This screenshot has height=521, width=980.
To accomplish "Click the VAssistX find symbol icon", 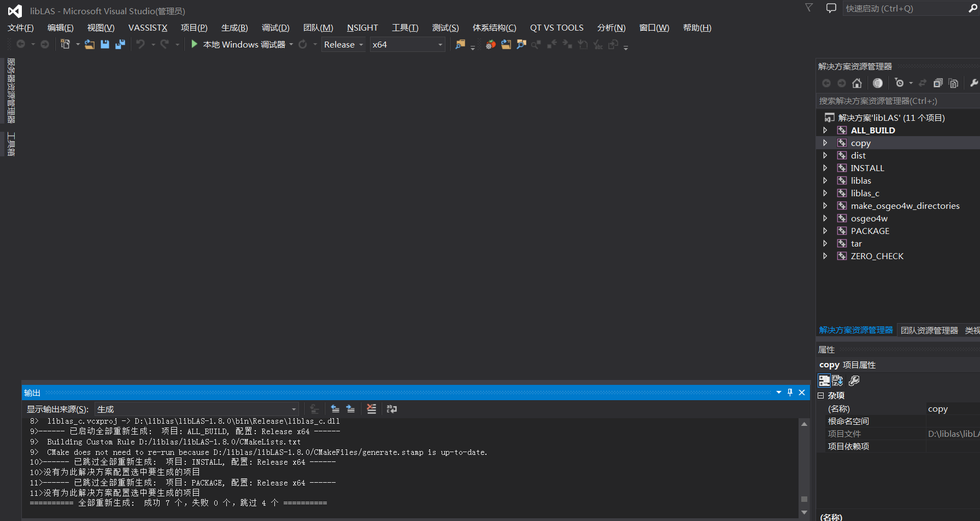I will [521, 44].
